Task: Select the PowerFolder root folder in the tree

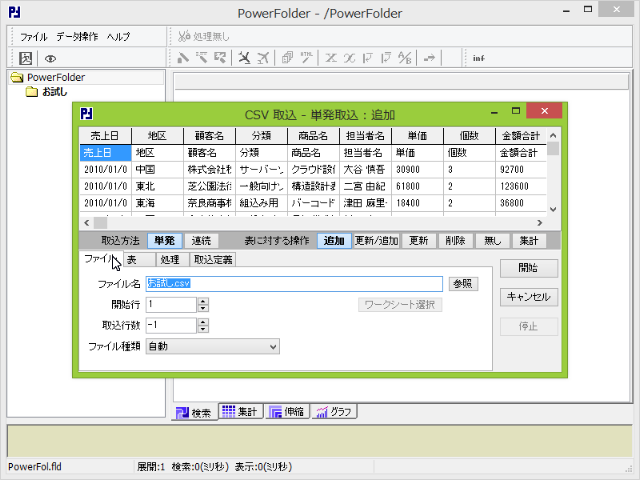Action: pos(56,77)
